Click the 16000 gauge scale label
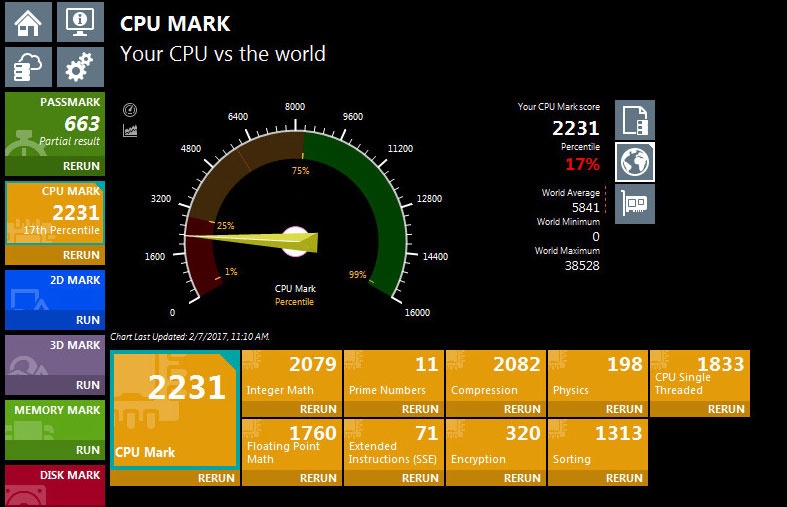The width and height of the screenshot is (787, 507). coord(417,312)
